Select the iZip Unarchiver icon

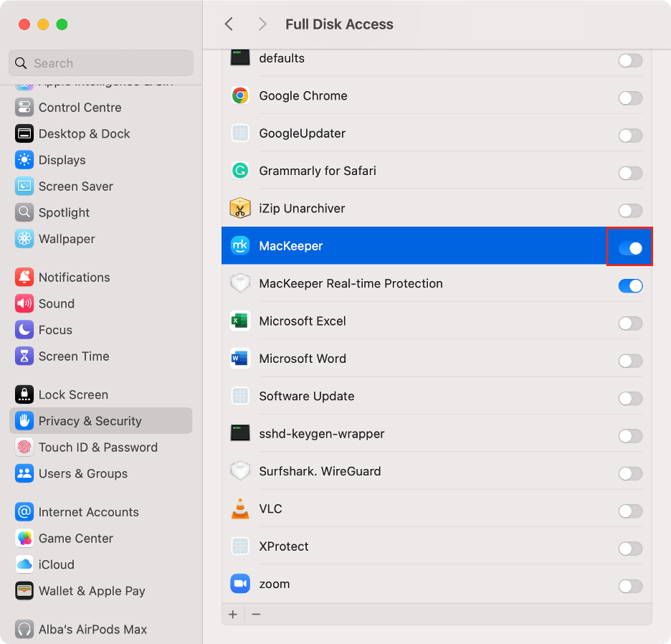coord(240,209)
